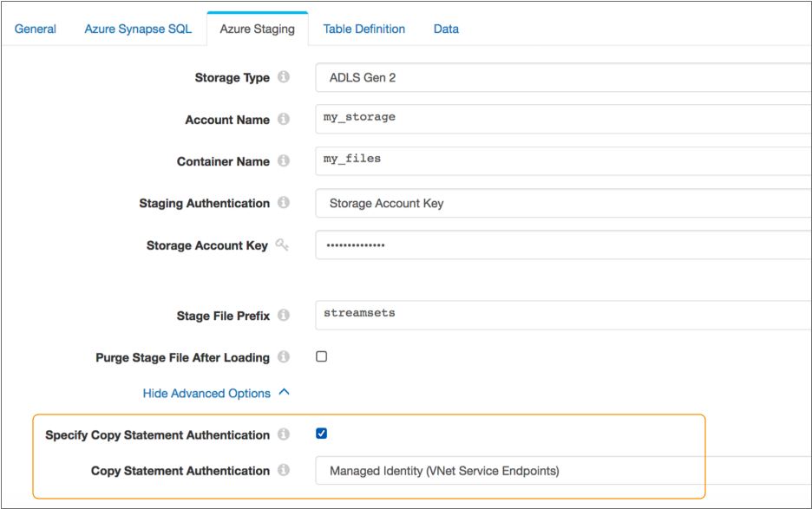Click info icon beside Account Name
812x509 pixels.
point(283,120)
